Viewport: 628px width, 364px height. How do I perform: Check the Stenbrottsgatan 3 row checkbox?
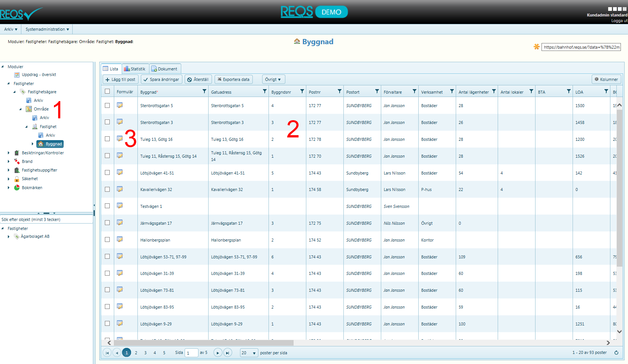coord(107,122)
